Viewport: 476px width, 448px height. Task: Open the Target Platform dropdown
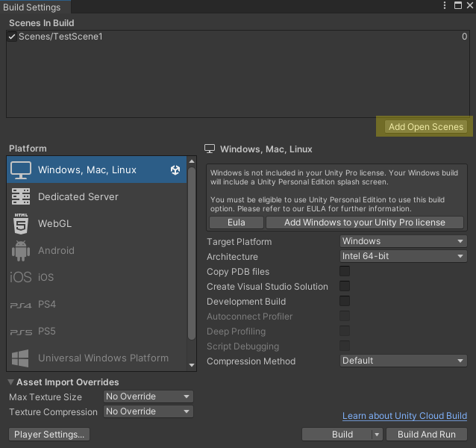tap(403, 241)
